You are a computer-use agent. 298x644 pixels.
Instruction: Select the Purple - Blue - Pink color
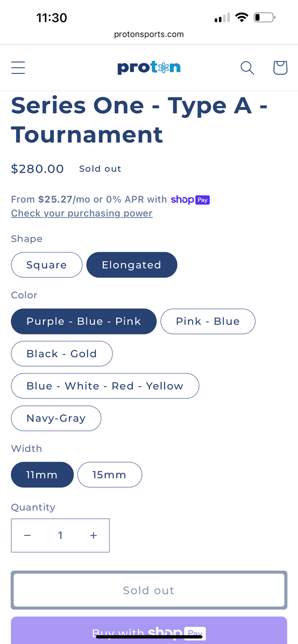[83, 321]
